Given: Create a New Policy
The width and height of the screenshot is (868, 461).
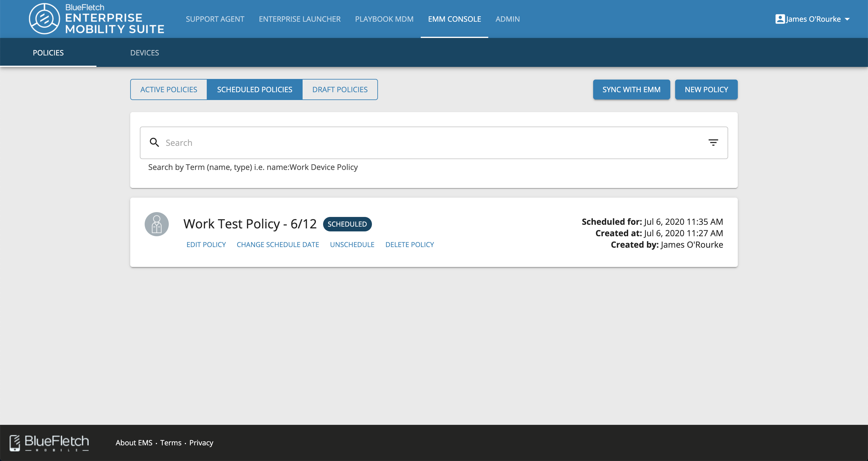Looking at the screenshot, I should [x=706, y=89].
